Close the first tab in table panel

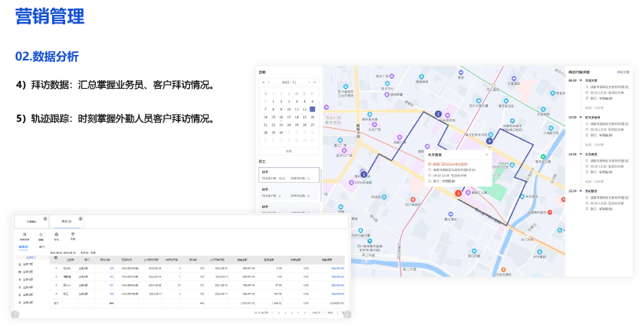45,219
